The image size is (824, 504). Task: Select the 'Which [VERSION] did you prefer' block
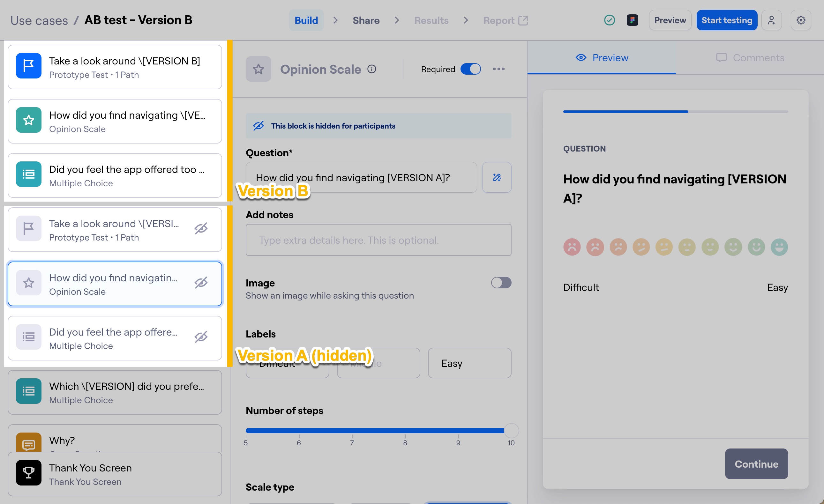tap(115, 392)
